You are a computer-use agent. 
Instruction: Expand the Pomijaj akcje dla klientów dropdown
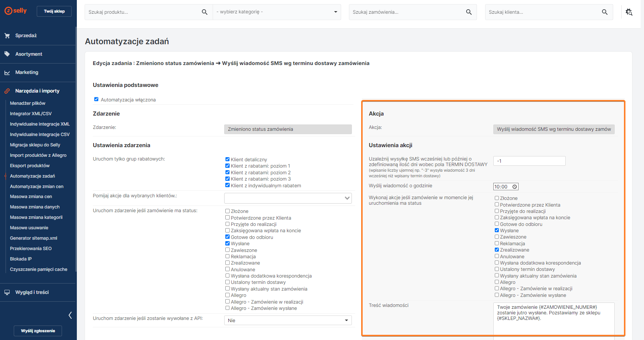coord(288,198)
